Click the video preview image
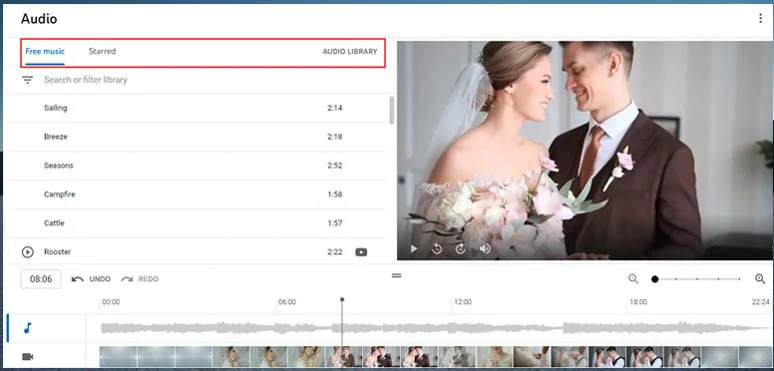Viewport: 774px width, 371px height. [585, 150]
